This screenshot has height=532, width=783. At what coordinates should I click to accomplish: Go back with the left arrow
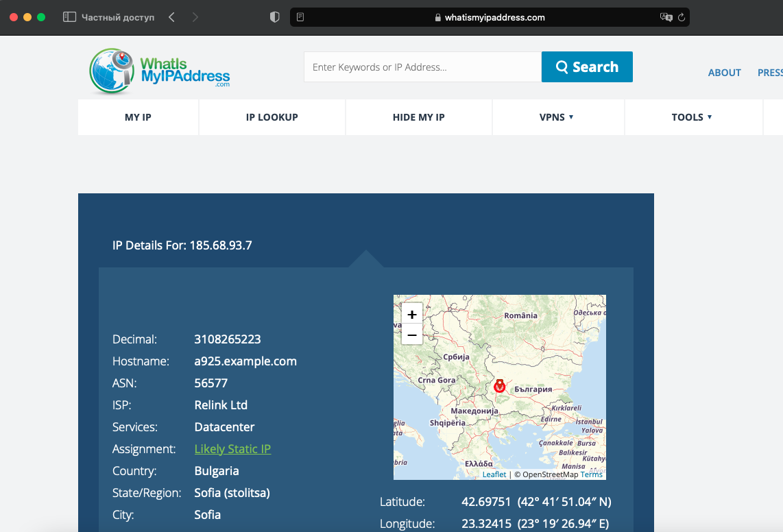point(171,17)
